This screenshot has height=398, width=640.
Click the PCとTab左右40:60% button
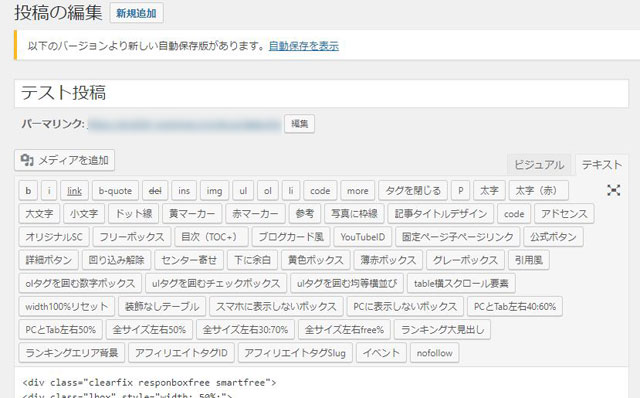click(x=515, y=307)
